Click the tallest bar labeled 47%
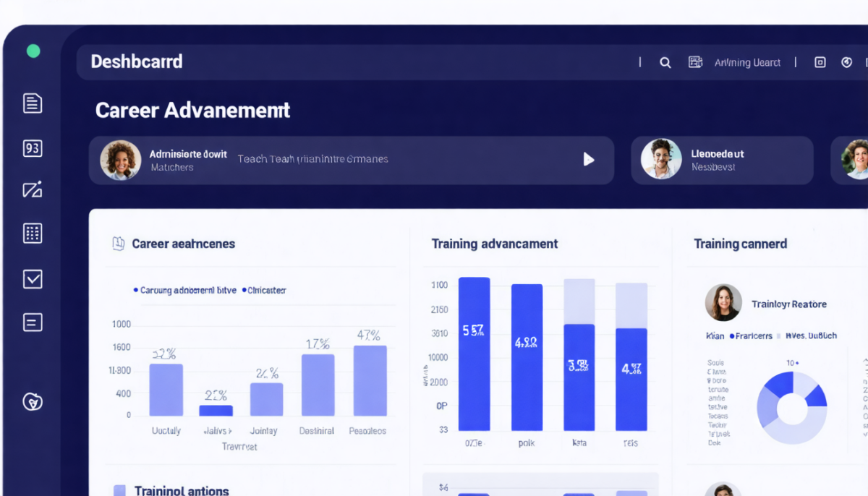 tap(370, 380)
